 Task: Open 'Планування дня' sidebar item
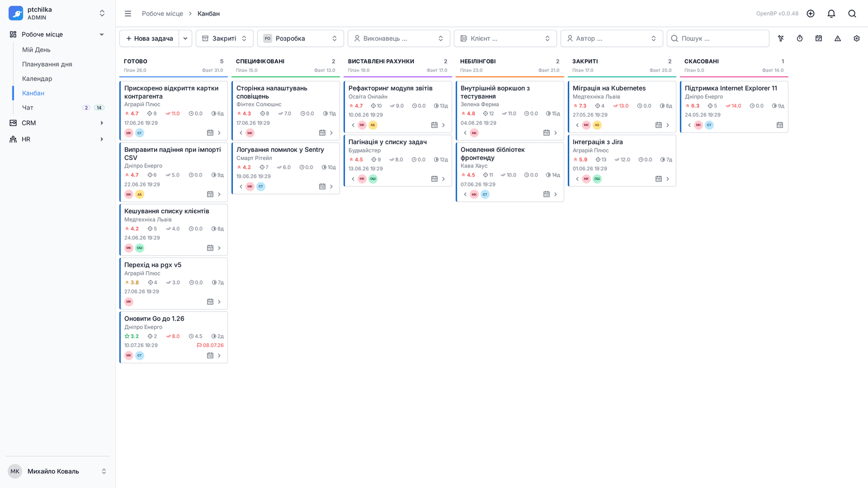point(47,64)
